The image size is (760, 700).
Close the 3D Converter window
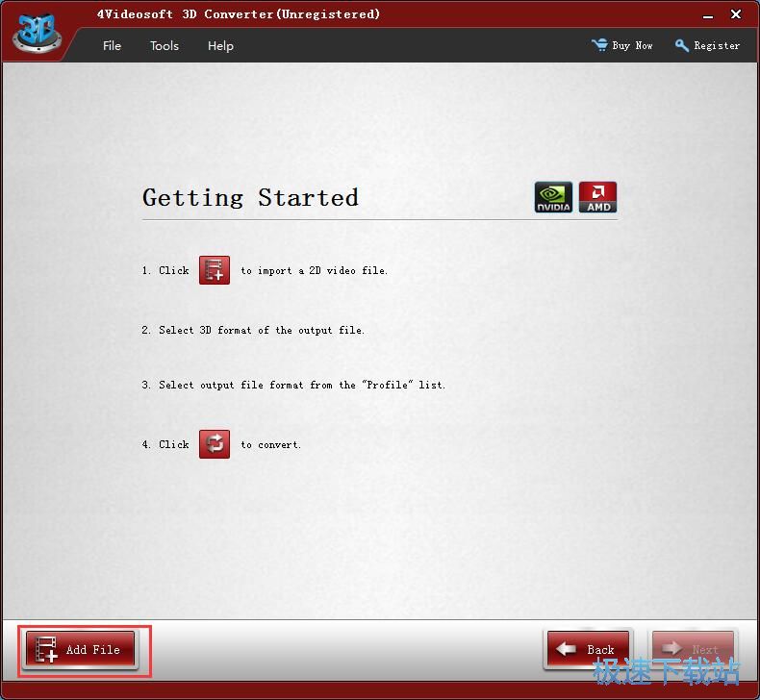pos(736,14)
